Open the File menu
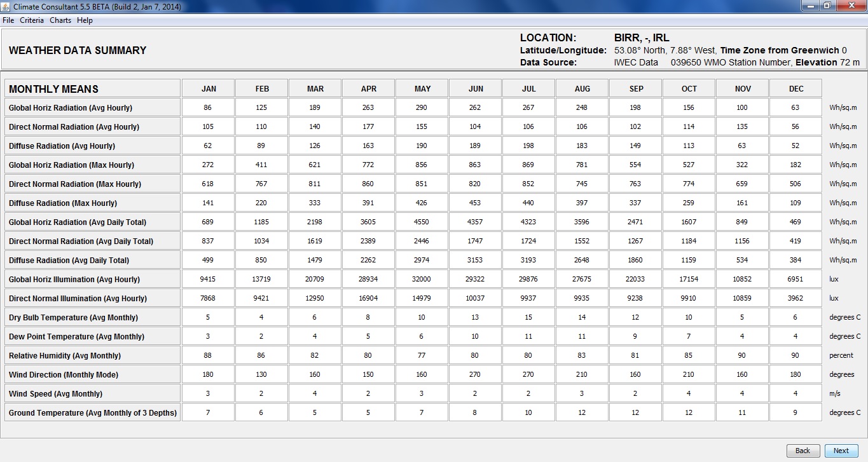Viewport: 868px width, 462px height. click(8, 20)
